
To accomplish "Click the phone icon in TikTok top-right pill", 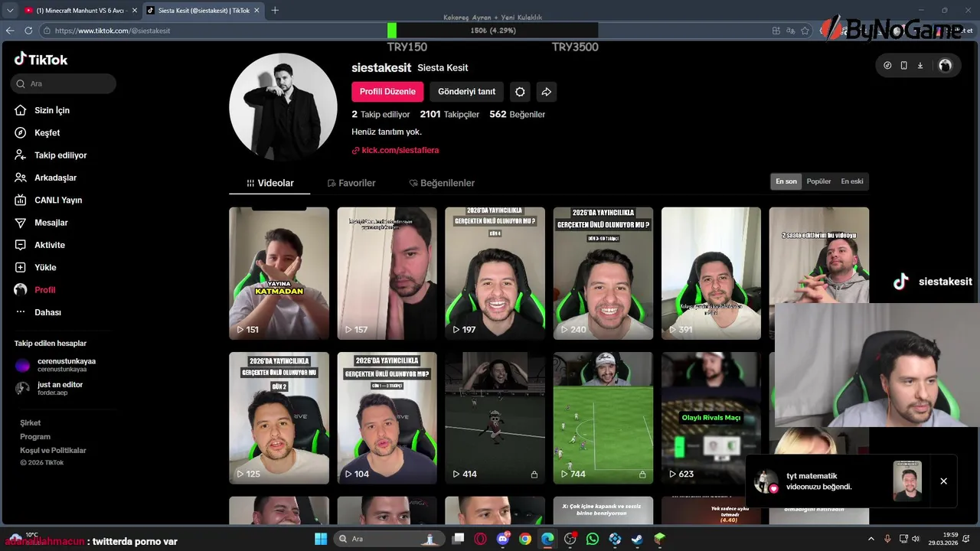I will pyautogui.click(x=903, y=66).
